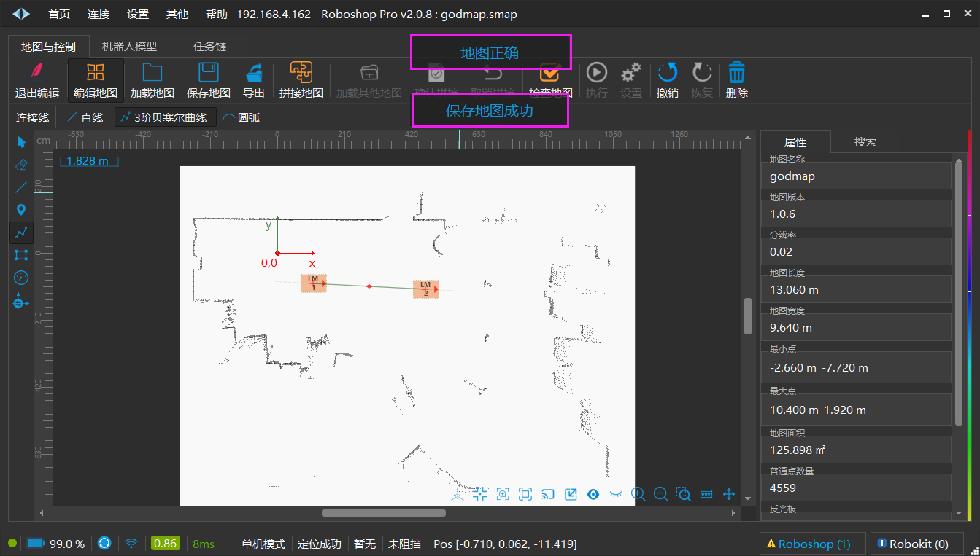
Task: Click the 撤销 undo arrow
Action: tap(668, 72)
